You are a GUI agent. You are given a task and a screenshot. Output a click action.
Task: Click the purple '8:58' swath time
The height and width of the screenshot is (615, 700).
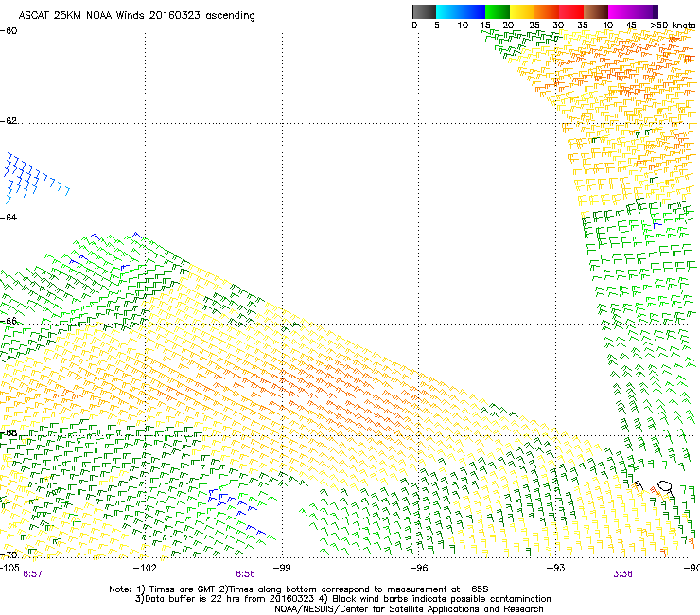[246, 574]
